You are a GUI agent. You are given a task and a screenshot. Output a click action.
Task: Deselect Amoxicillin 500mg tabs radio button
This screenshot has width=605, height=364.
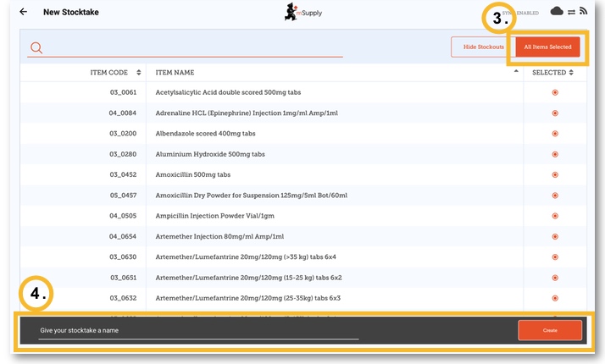(555, 175)
